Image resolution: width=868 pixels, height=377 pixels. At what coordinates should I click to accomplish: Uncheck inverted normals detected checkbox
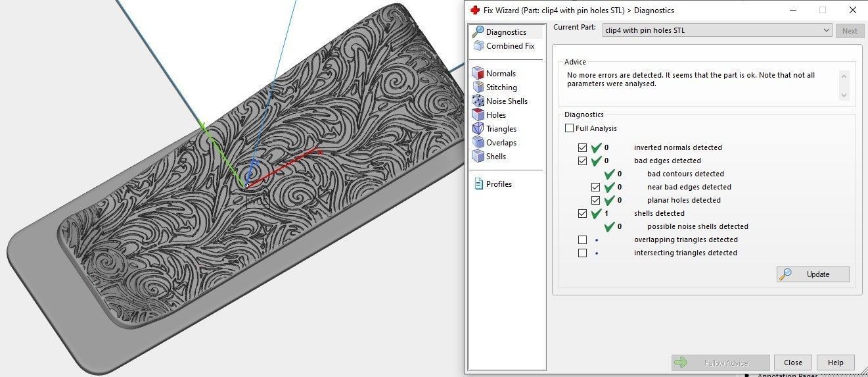coord(582,147)
